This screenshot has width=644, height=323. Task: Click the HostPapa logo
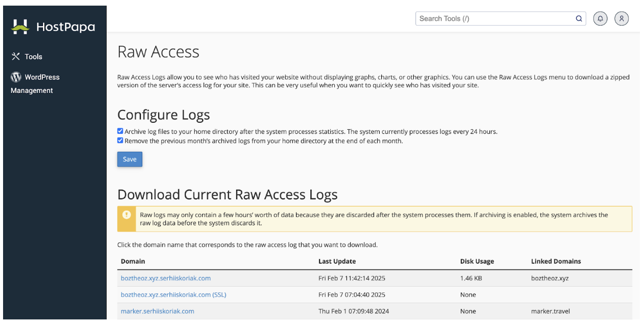[53, 26]
